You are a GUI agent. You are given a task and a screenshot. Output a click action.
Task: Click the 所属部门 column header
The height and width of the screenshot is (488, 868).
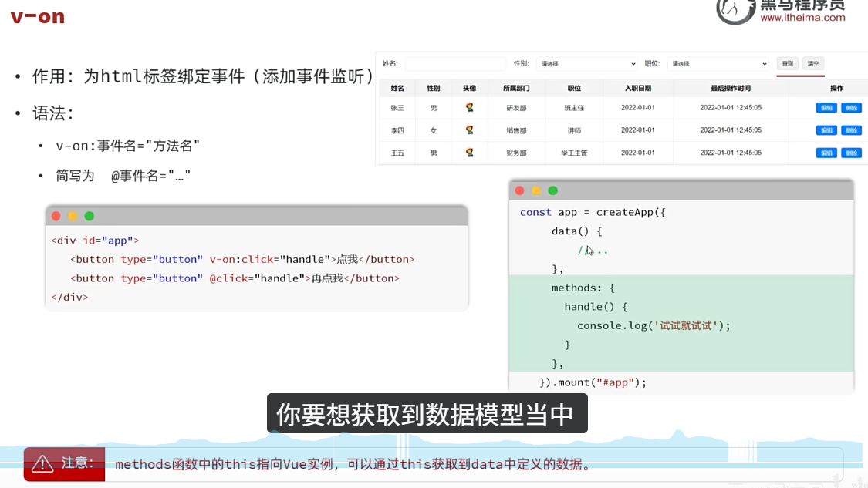pyautogui.click(x=516, y=88)
